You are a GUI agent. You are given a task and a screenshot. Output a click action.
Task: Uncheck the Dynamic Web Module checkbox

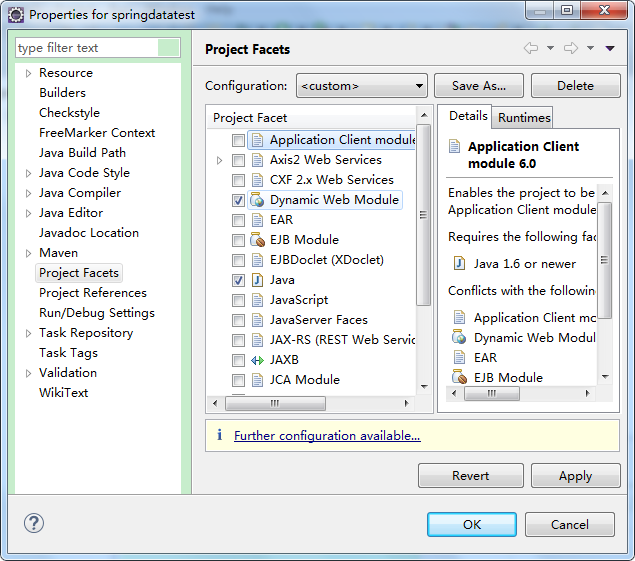238,200
